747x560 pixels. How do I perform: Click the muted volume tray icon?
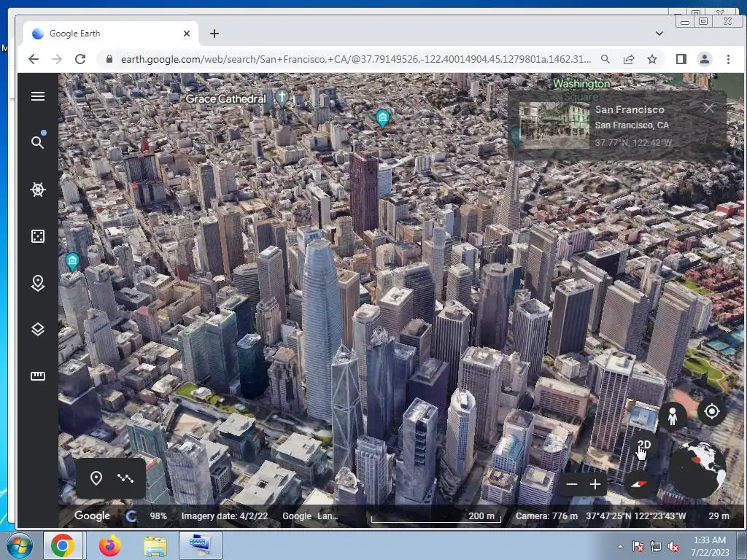click(673, 547)
